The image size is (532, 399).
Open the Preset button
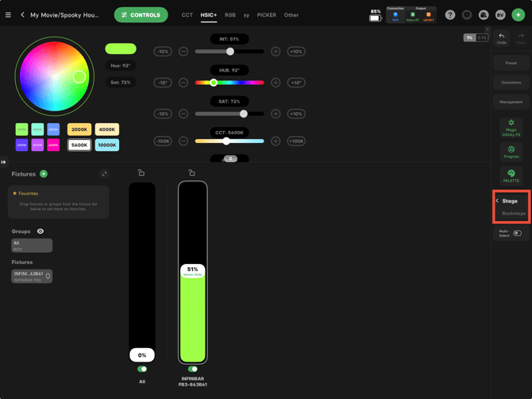click(511, 63)
